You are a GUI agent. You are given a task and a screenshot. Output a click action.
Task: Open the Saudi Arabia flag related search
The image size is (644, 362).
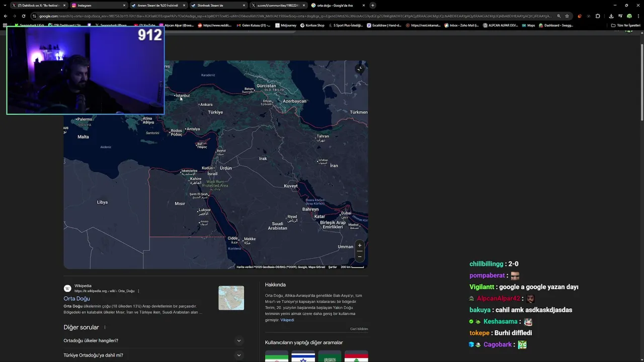[330, 356]
